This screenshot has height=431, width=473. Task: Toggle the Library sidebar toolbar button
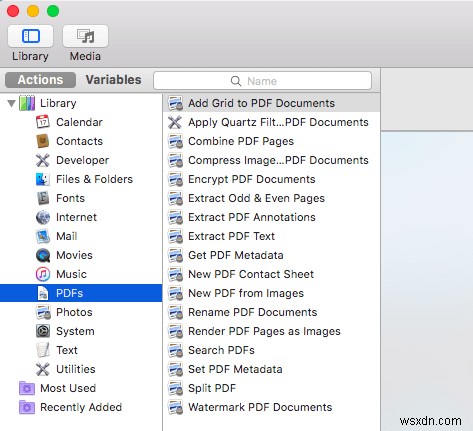click(x=30, y=36)
